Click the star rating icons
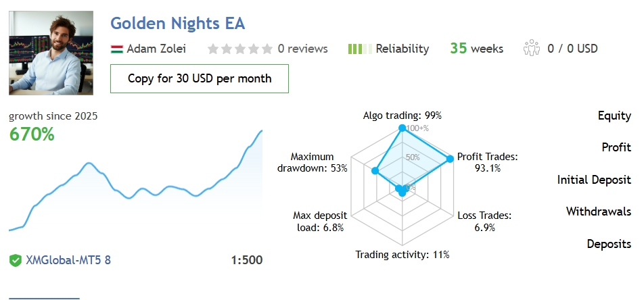The width and height of the screenshot is (644, 300). (240, 49)
